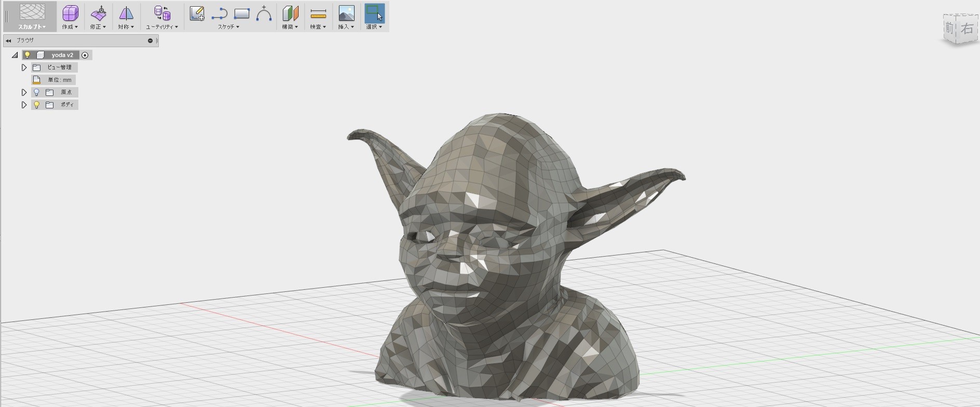Expand the ビュー管理 folder

(x=24, y=67)
